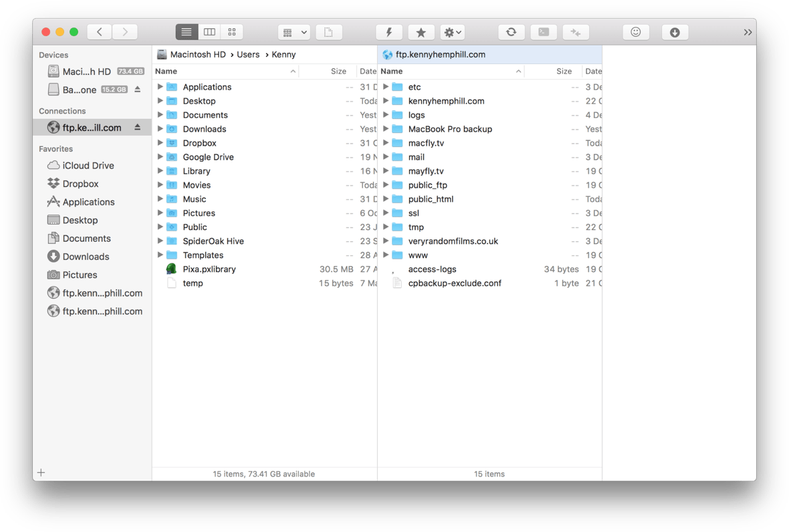Send feedback using the smiley face icon
Viewport: 789px width, 532px height.
635,31
